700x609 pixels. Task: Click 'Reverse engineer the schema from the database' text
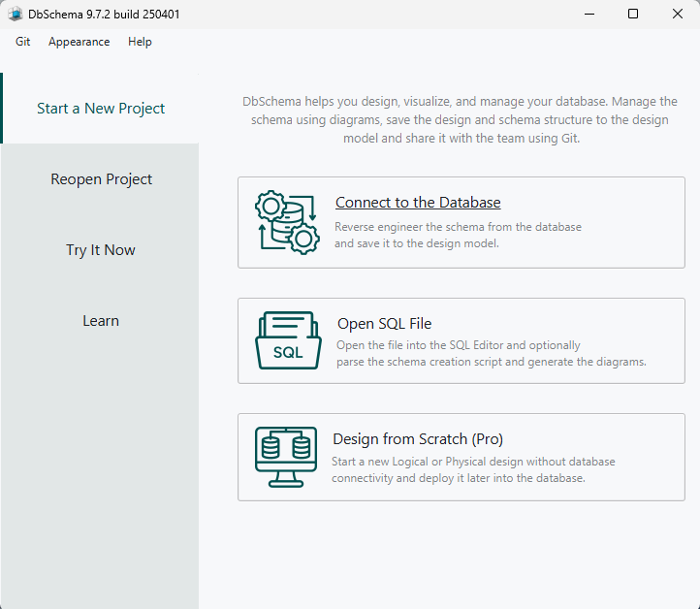[458, 227]
